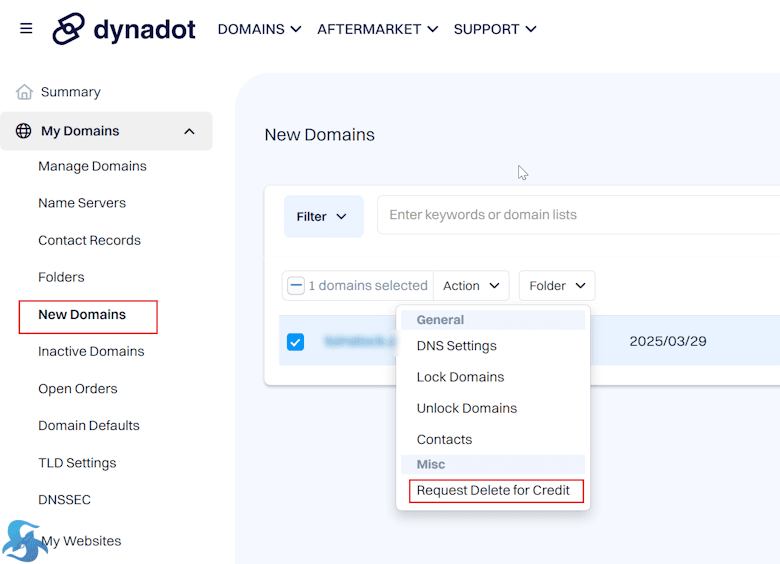The image size is (780, 564).
Task: Choose Lock Domains in the menu
Action: click(460, 377)
